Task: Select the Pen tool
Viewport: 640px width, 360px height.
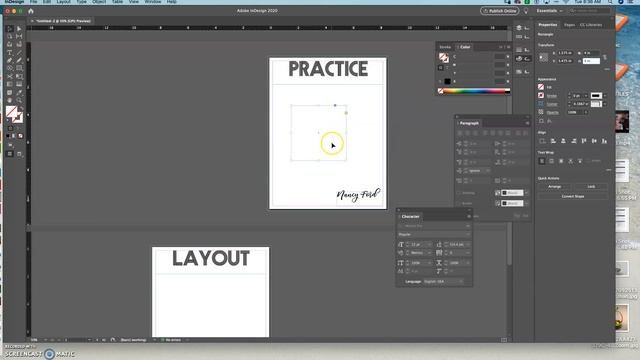Action: click(10, 60)
